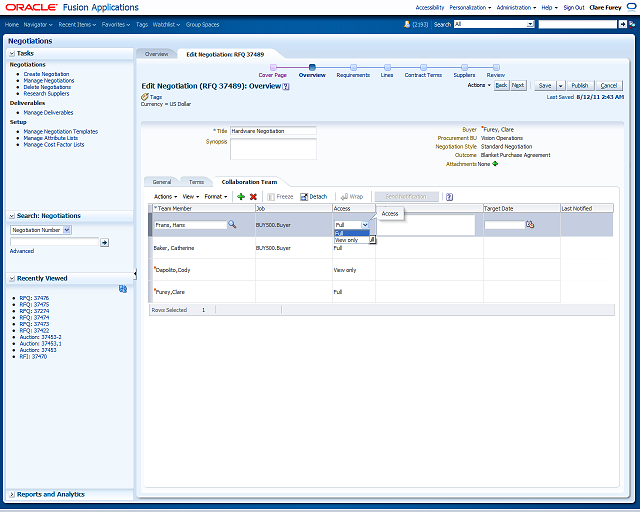Click the Recently Viewed refresh icon

[123, 289]
